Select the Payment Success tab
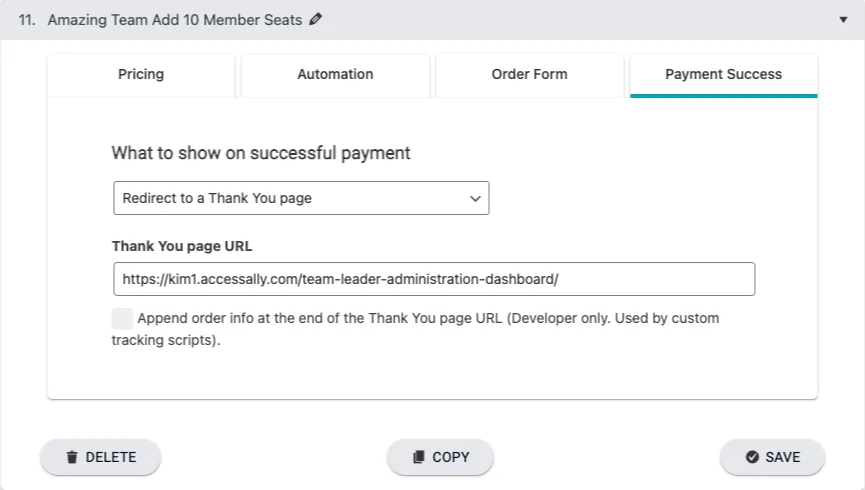 [723, 74]
